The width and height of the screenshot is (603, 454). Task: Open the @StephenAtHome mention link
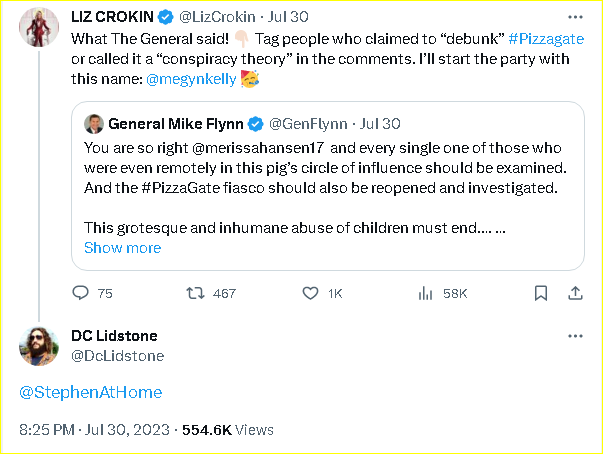pos(91,392)
